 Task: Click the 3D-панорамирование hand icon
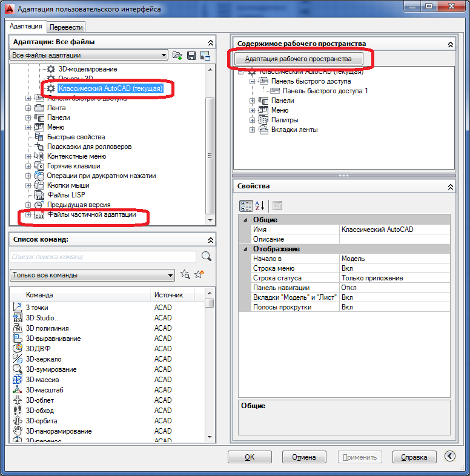(18, 431)
